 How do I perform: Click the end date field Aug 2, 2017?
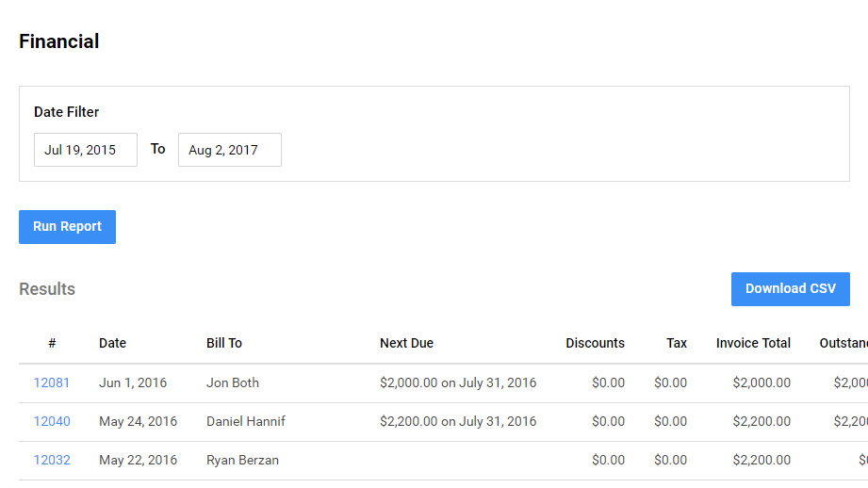click(x=230, y=150)
